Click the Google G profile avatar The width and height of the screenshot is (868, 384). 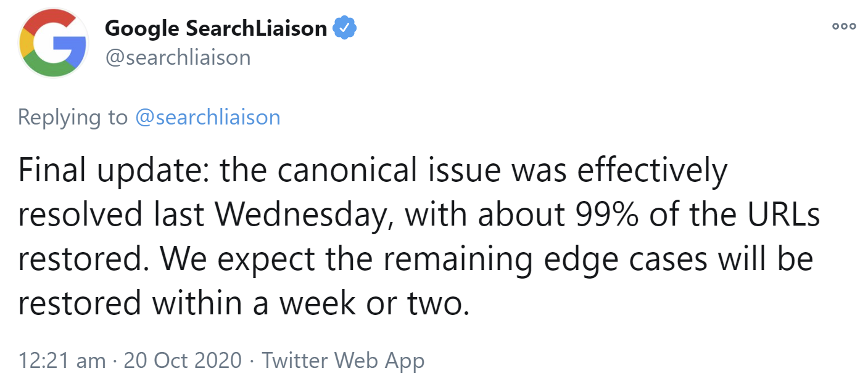point(53,43)
